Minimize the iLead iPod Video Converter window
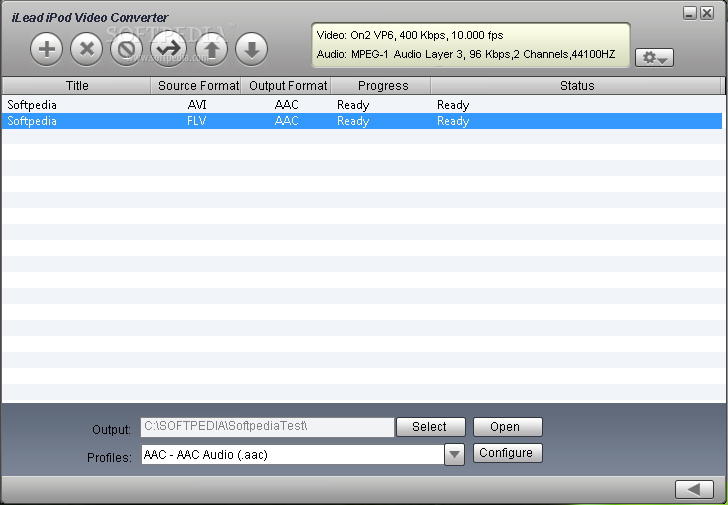The height and width of the screenshot is (505, 728). coord(689,13)
